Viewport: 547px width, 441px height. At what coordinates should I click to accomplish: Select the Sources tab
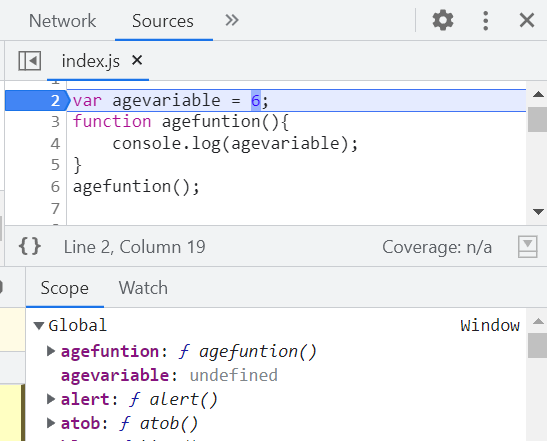(163, 21)
